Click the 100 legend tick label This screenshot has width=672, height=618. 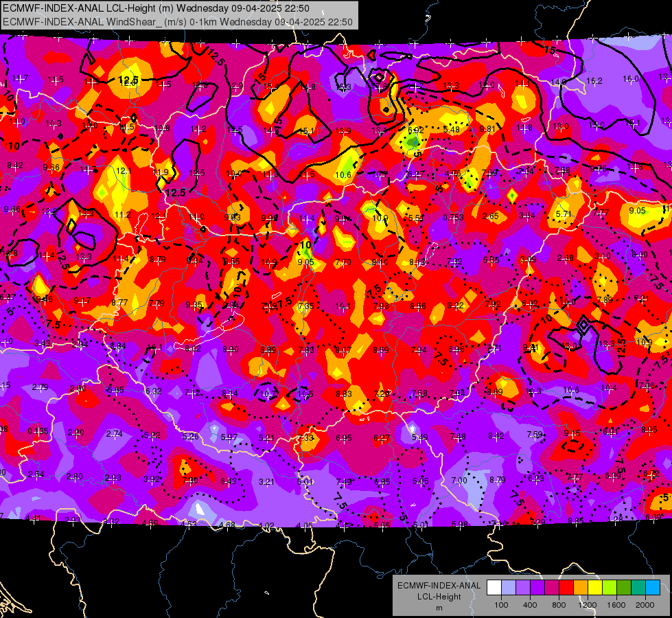501,605
